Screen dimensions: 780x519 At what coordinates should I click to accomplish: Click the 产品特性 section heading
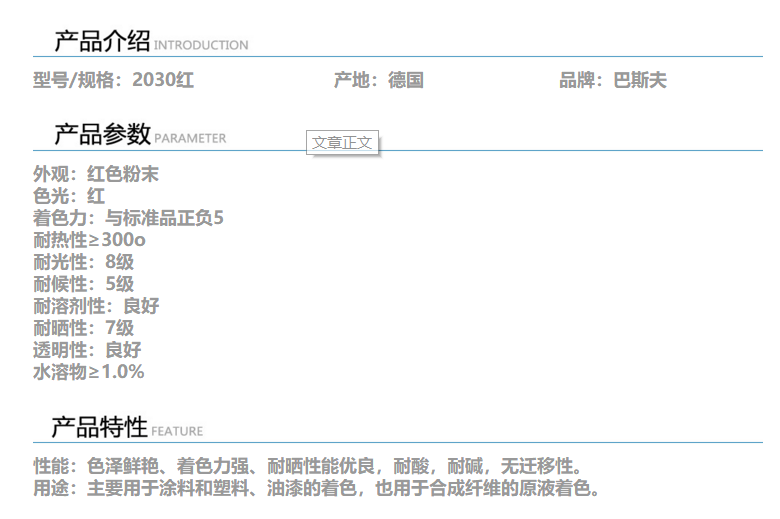[99, 428]
